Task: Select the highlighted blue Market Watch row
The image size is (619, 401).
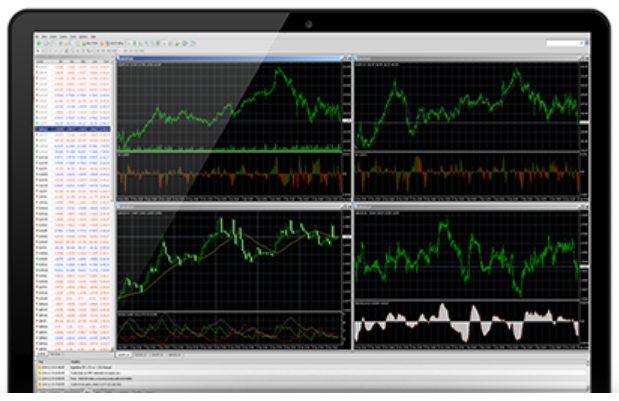Action: [x=73, y=129]
